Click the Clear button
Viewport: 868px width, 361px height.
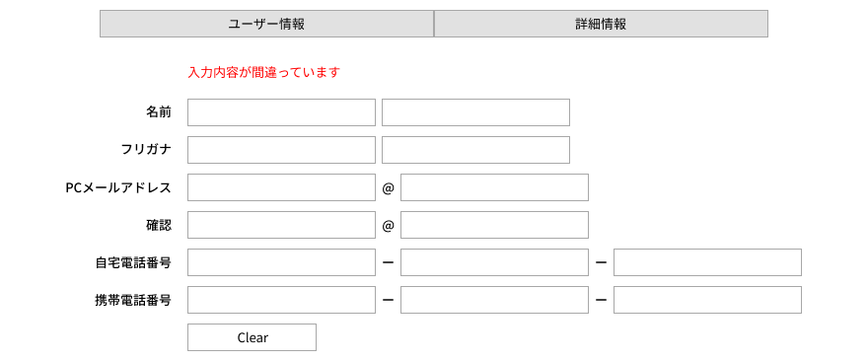252,337
